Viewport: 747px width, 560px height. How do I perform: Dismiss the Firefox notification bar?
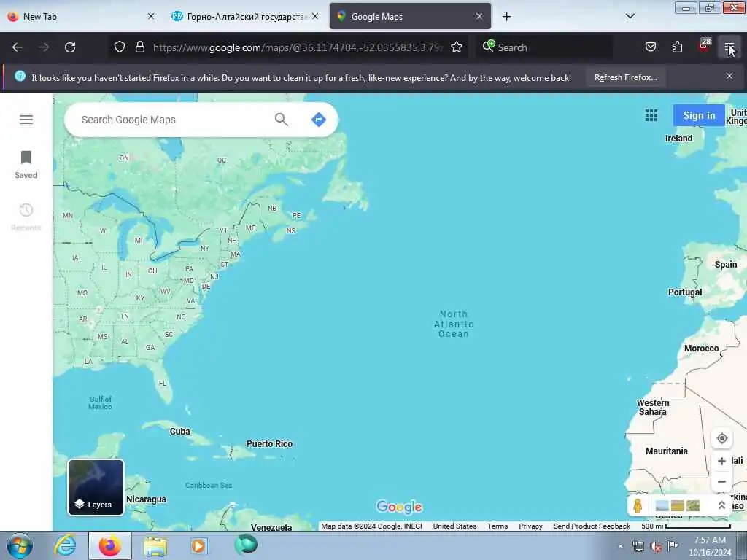click(729, 76)
